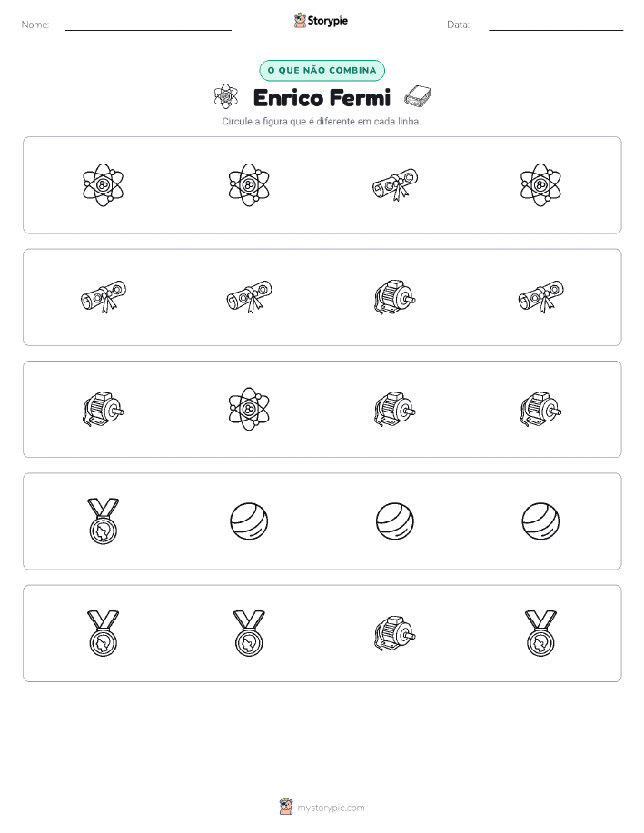Click the 'O QUE NÃO COMBINA' badge

[322, 71]
